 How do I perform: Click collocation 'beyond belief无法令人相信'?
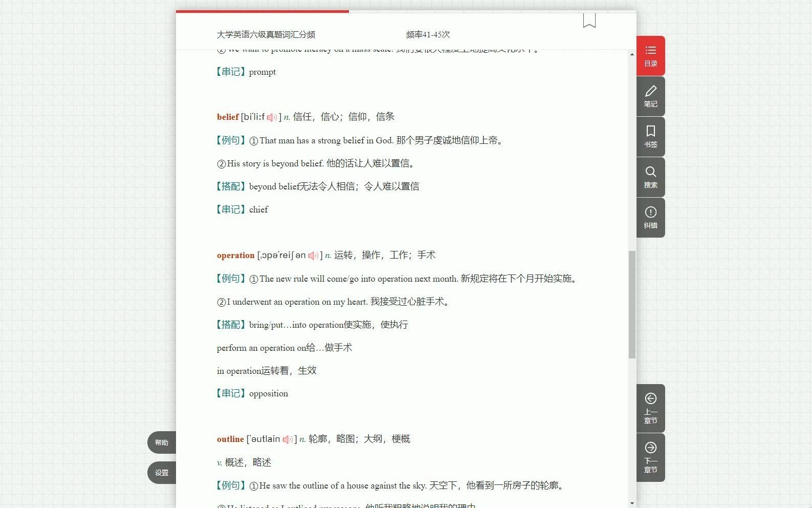[x=302, y=186]
